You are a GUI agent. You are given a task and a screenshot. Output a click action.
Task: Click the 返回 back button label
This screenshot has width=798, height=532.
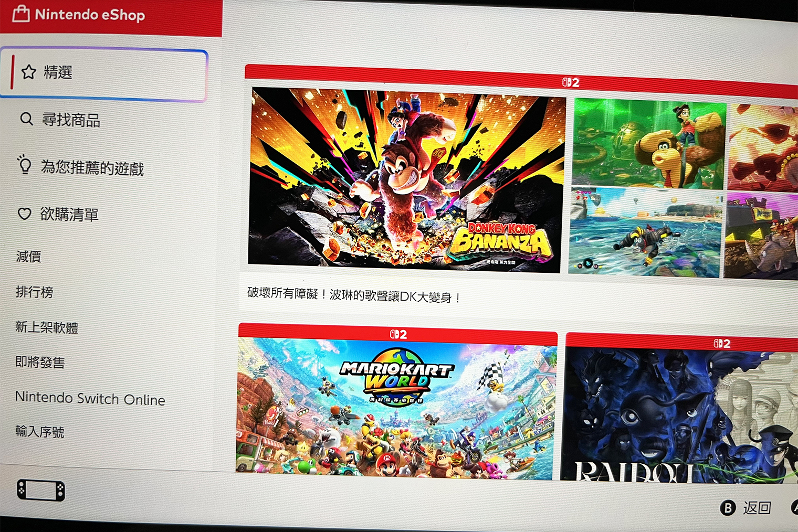click(757, 508)
